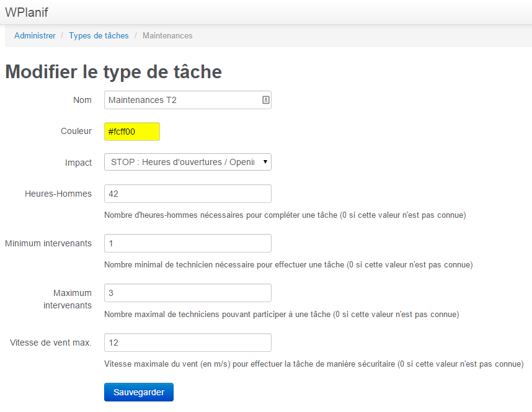Click the Couleur field label
This screenshot has width=532, height=412.
tap(76, 131)
